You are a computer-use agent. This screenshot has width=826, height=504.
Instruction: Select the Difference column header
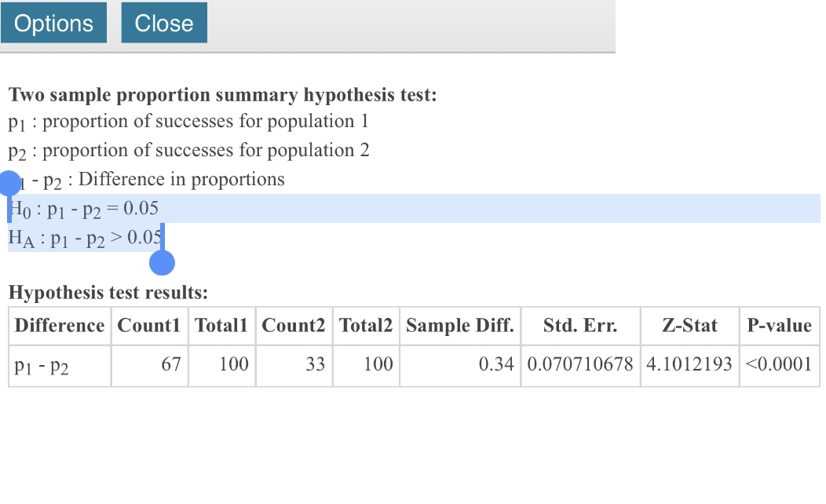tap(59, 326)
